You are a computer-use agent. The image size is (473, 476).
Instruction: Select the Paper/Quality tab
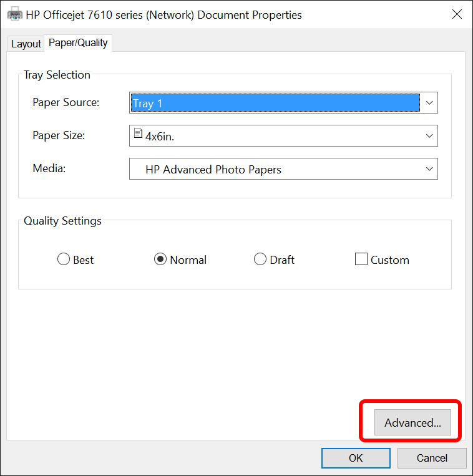(78, 43)
